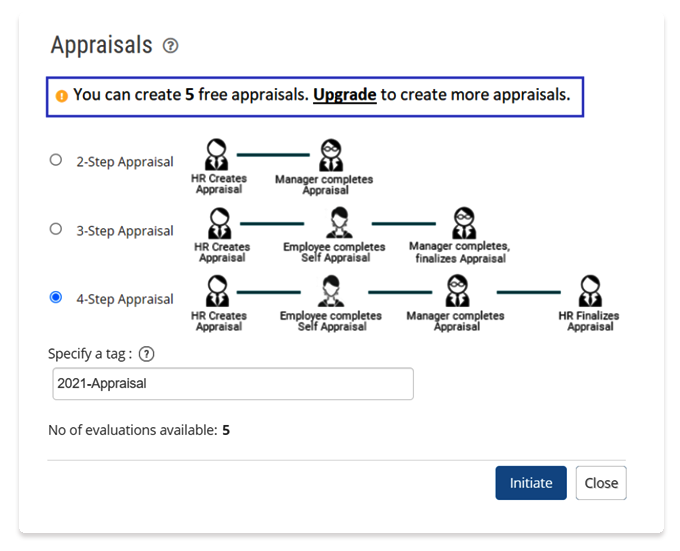Screen dimensions: 680x551
Task: Click the Appraisals heading
Action: [x=101, y=45]
